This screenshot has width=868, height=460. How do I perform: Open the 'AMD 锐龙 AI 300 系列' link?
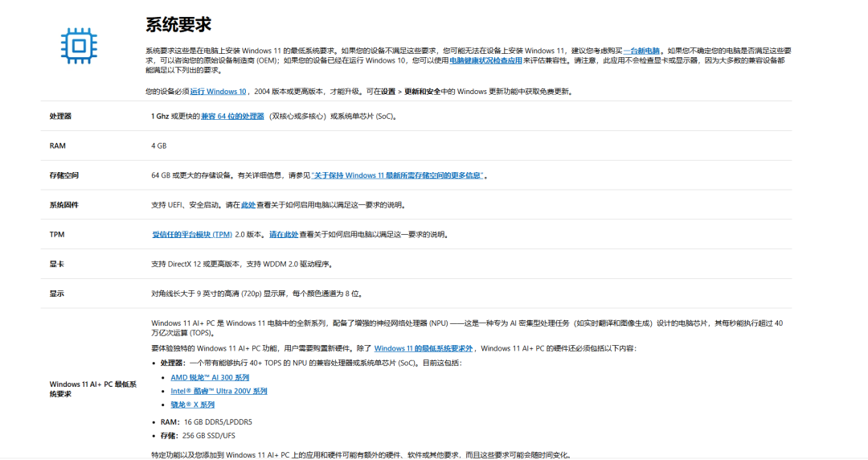(210, 377)
